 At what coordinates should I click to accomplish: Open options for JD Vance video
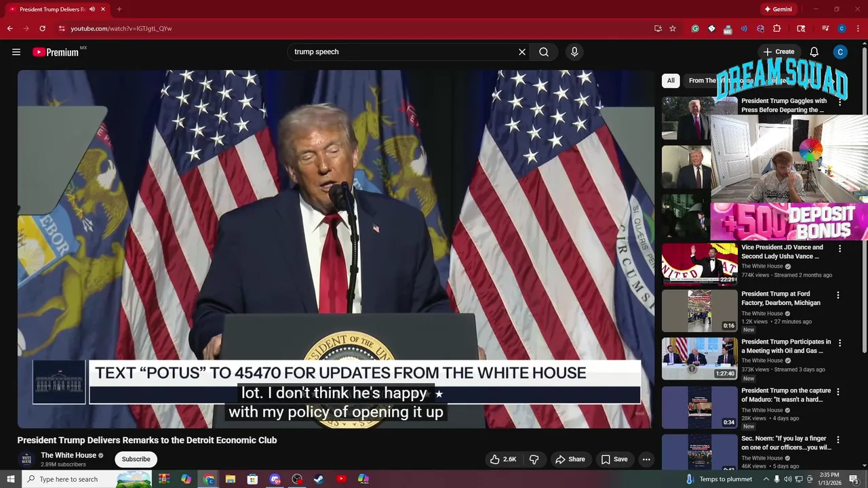click(840, 249)
